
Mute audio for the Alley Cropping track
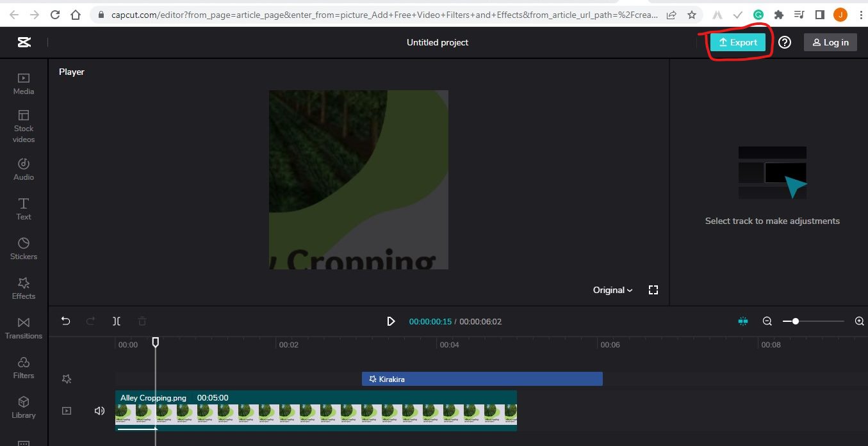(99, 410)
